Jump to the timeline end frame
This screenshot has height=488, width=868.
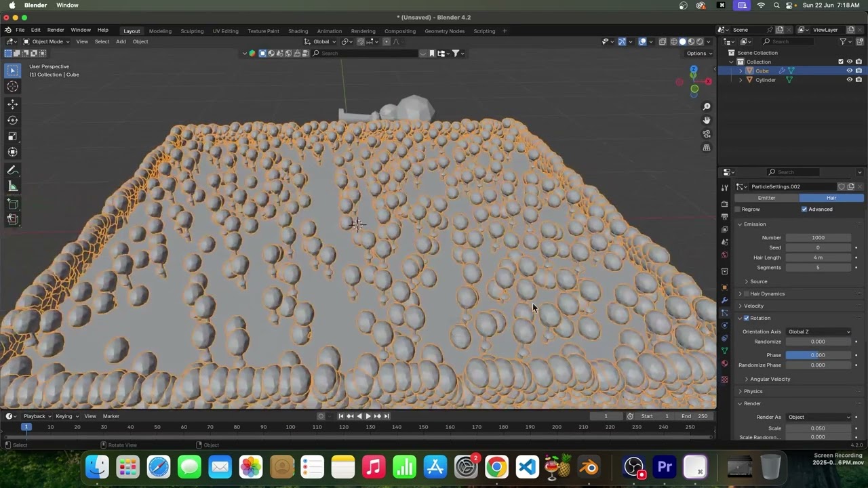tap(387, 416)
